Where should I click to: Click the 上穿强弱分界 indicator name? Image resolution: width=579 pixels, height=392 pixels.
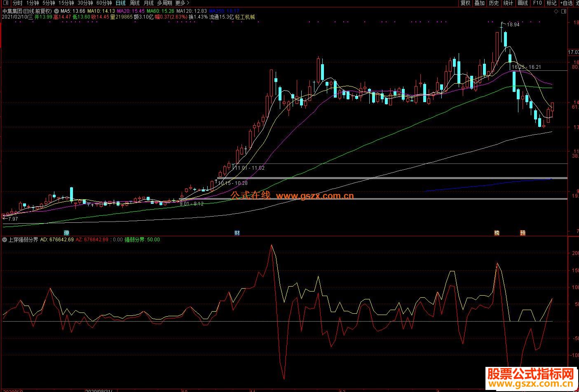point(23,239)
